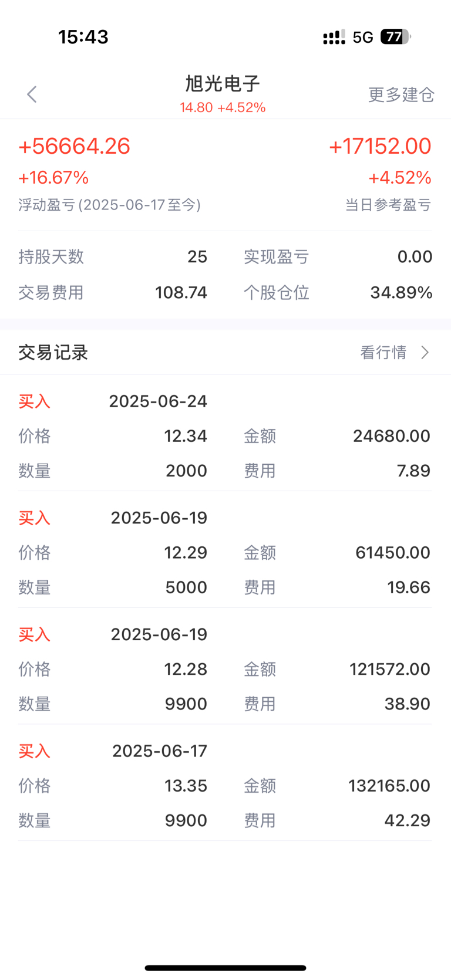The height and width of the screenshot is (980, 451).
Task: Select the 当日参考盈亏 amount +17152.00
Action: [x=380, y=146]
